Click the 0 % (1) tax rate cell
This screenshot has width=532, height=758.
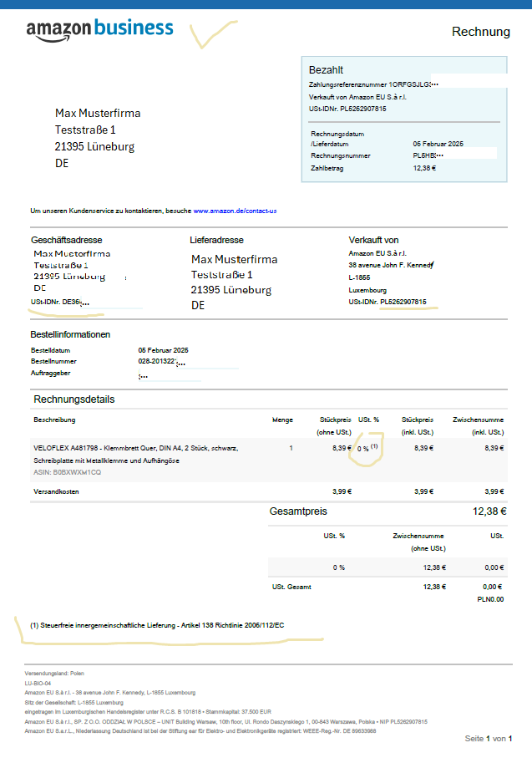tap(367, 448)
